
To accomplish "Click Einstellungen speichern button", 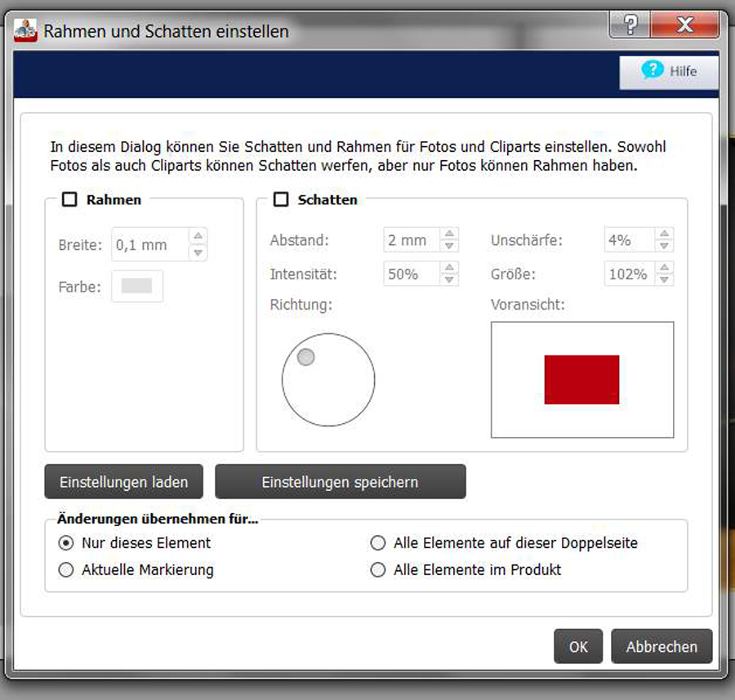I will pyautogui.click(x=341, y=482).
